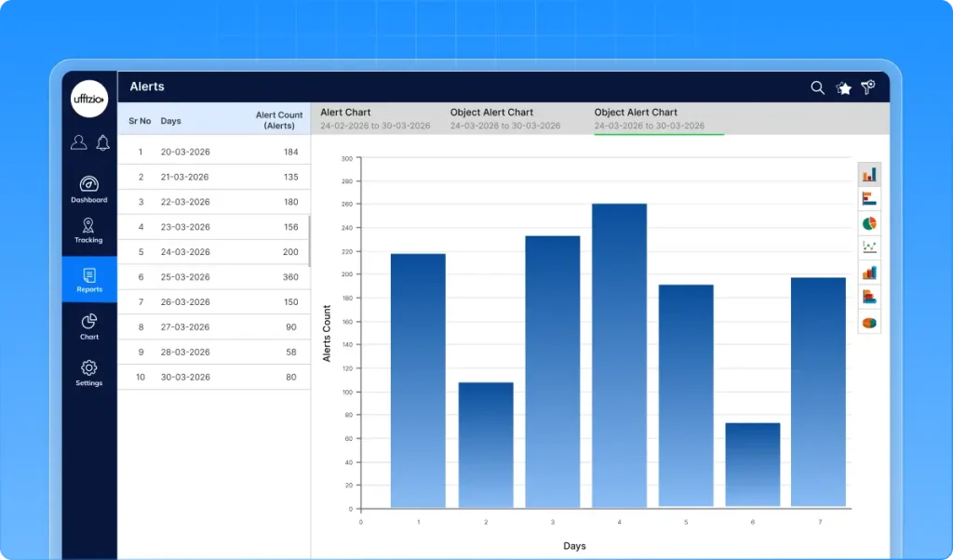The height and width of the screenshot is (560, 953).
Task: Open filter settings funnel icon
Action: (x=868, y=87)
